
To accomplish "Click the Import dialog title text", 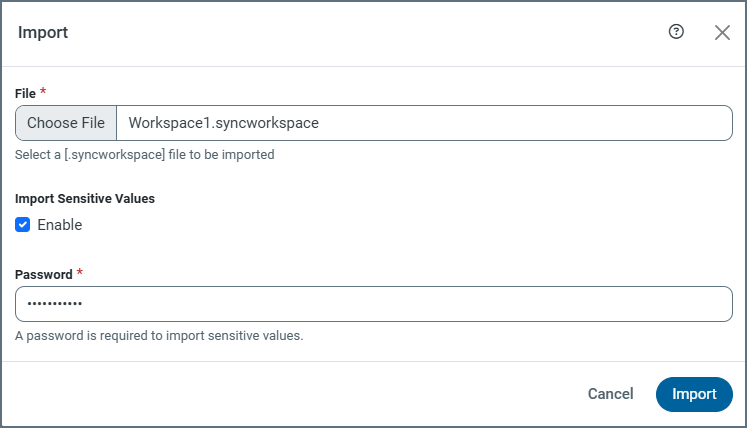I will click(43, 32).
